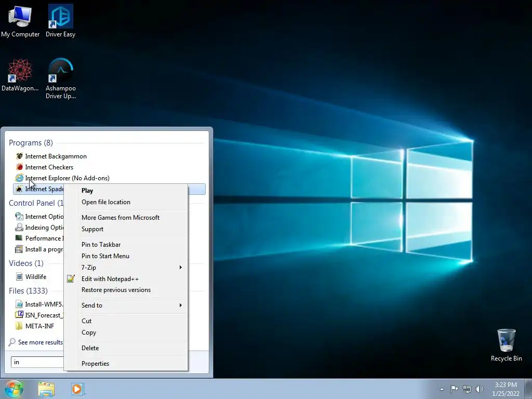
Task: Click the Start menu search box
Action: [37, 362]
